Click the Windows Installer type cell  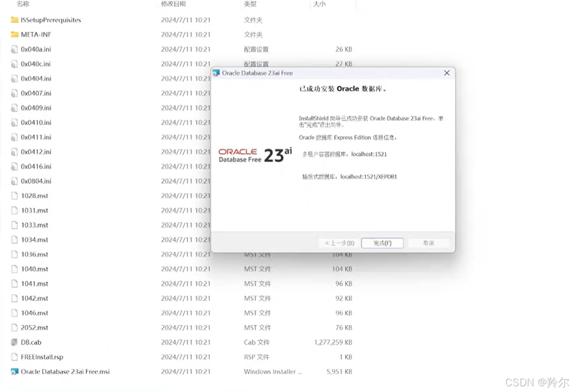273,371
